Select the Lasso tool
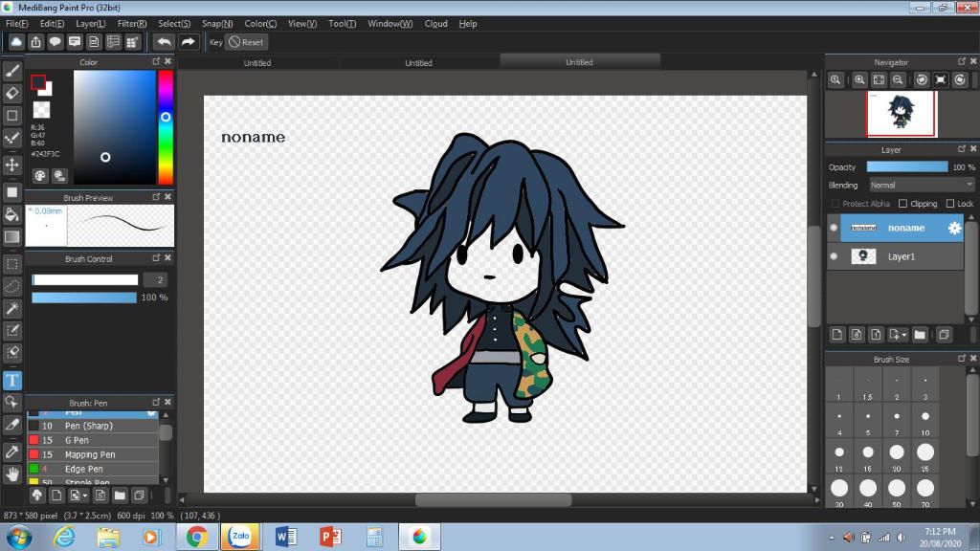Screen dimensions: 980x551 (11, 286)
